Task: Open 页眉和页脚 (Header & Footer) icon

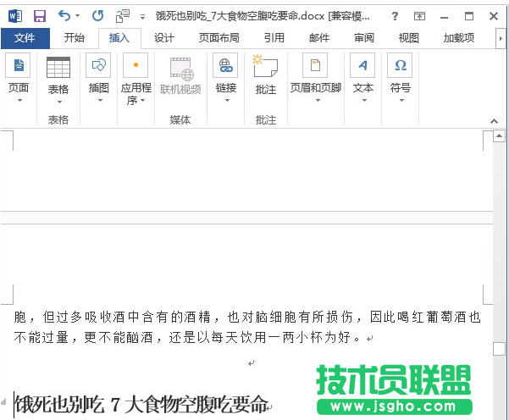Action: coord(317,67)
